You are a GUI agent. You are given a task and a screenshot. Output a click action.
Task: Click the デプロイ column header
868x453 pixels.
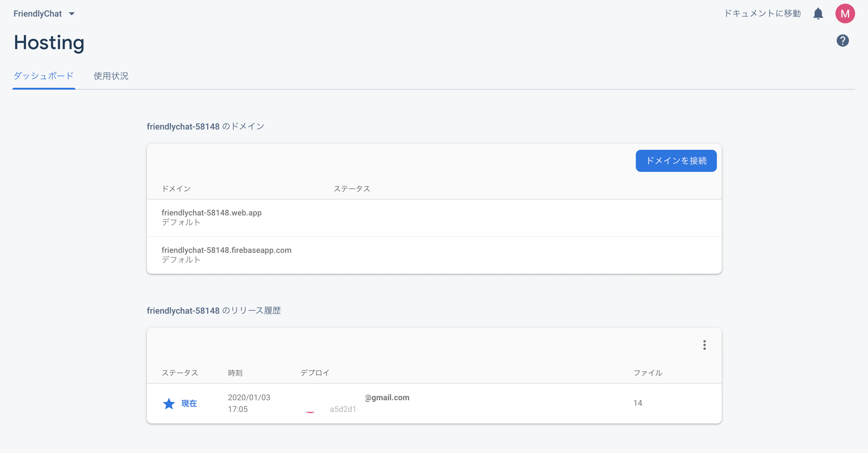[x=315, y=373]
